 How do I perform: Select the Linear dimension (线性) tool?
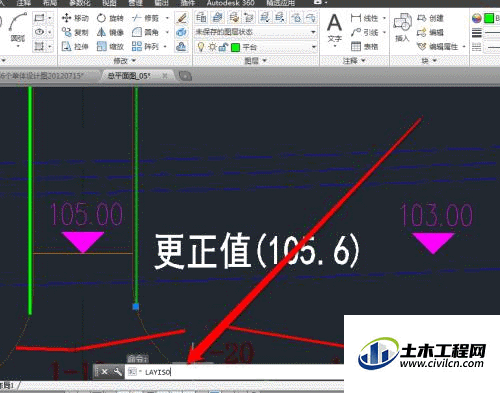(x=364, y=18)
